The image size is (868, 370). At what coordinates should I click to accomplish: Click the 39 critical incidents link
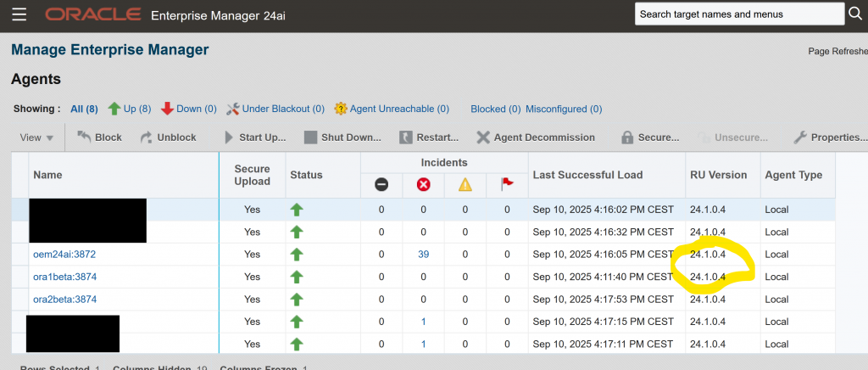(x=423, y=254)
